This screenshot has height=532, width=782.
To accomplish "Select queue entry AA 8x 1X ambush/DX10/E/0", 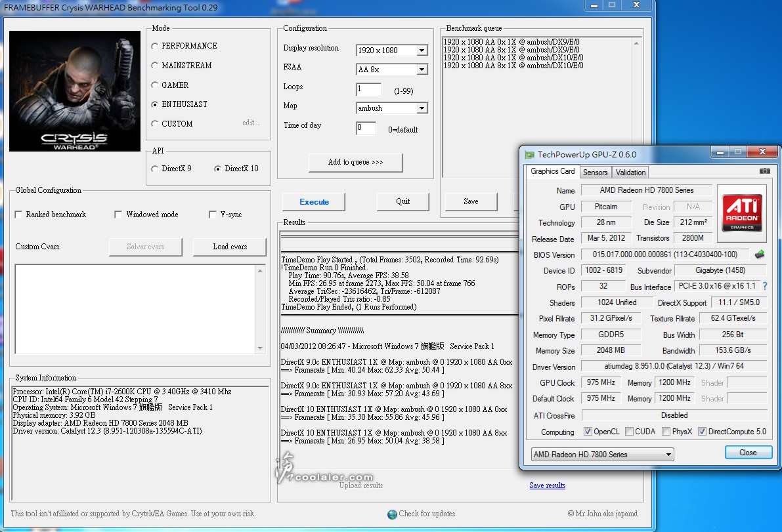I will coord(513,65).
